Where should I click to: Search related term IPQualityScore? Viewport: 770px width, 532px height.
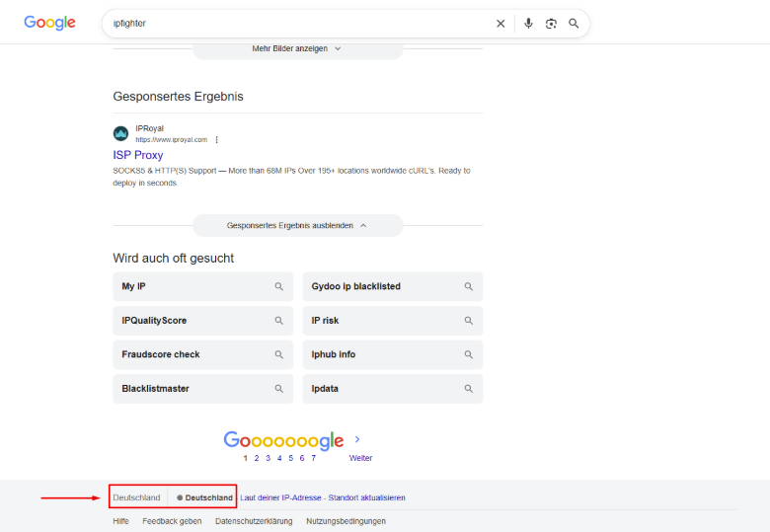tap(202, 321)
